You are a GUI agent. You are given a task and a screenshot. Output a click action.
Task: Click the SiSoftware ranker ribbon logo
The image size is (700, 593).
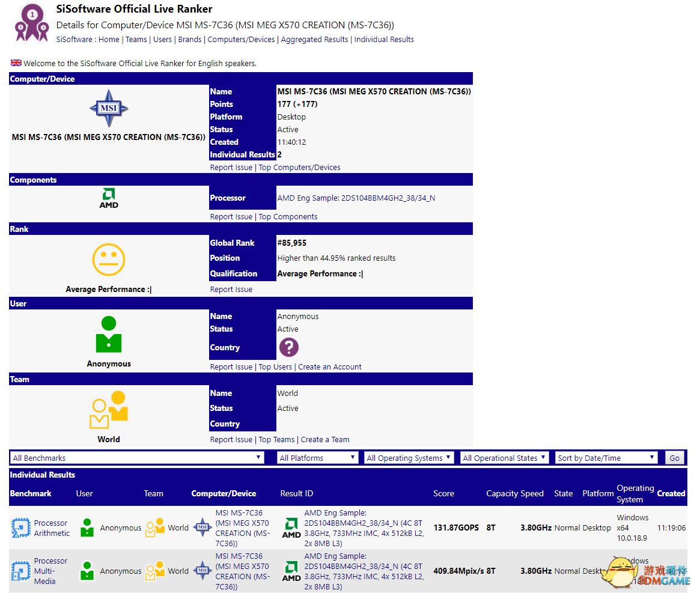(x=31, y=23)
